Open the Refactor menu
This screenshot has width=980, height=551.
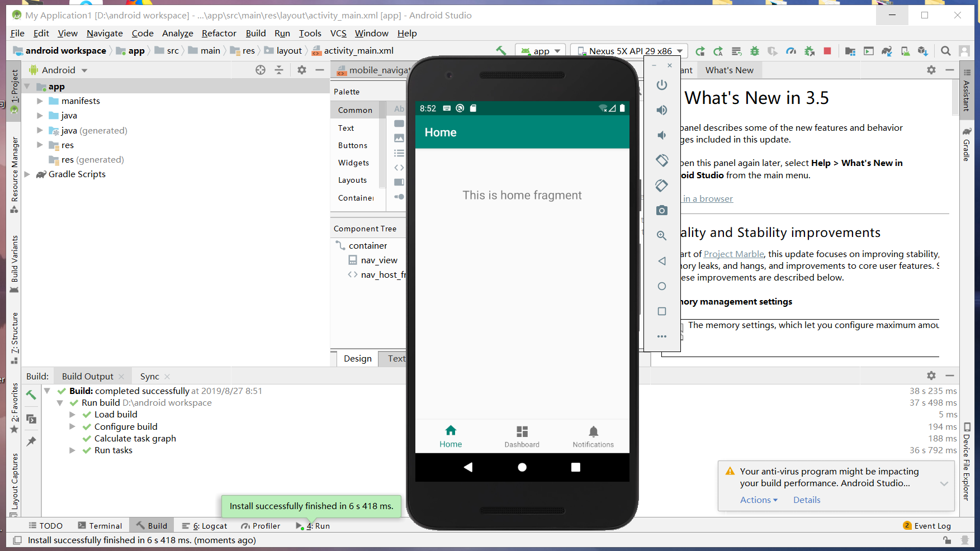pos(219,33)
